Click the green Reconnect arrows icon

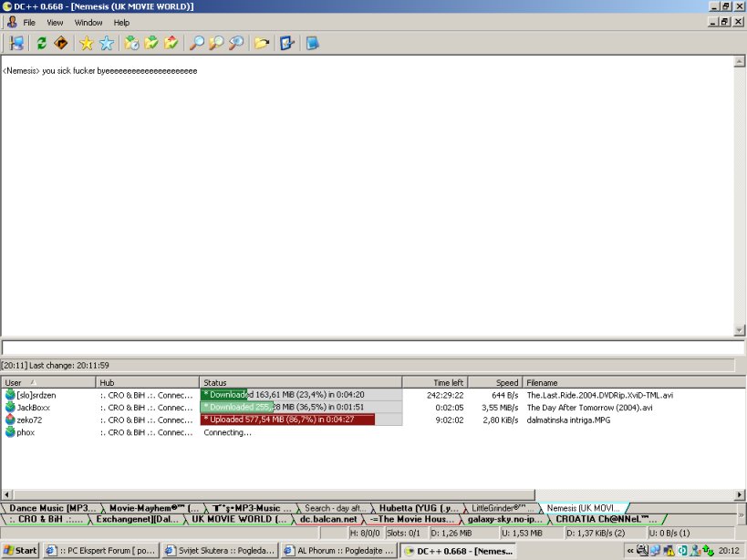pyautogui.click(x=42, y=43)
